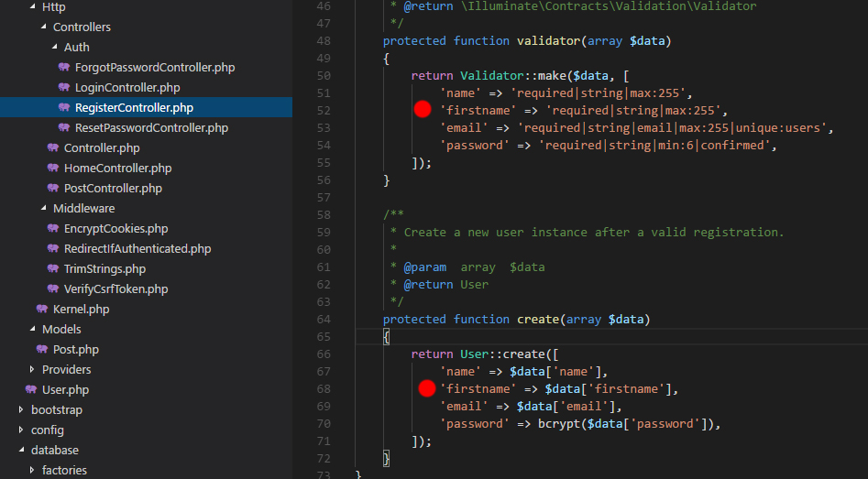Click the PHP icon beside RedirectIfAuthenticated.php
This screenshot has width=868, height=479.
(x=53, y=248)
